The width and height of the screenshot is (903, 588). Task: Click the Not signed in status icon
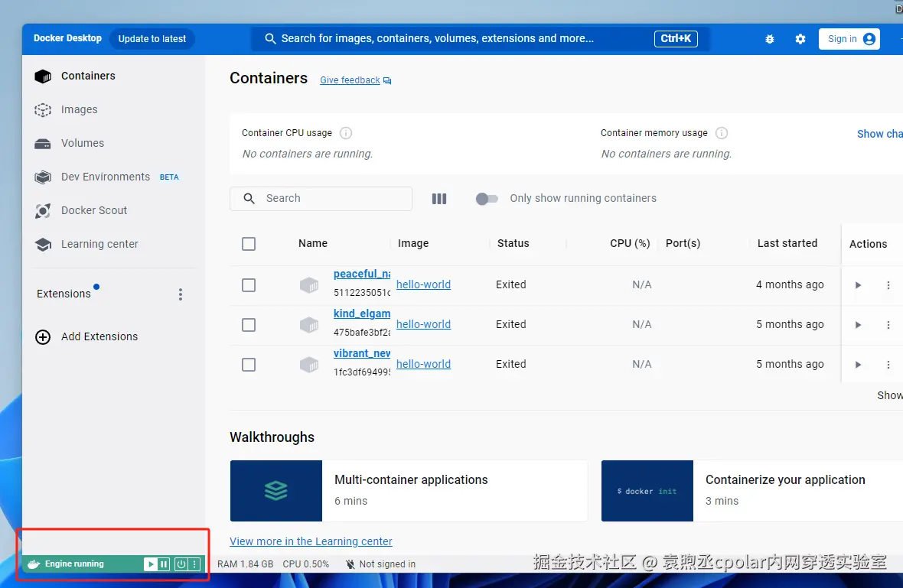click(350, 564)
